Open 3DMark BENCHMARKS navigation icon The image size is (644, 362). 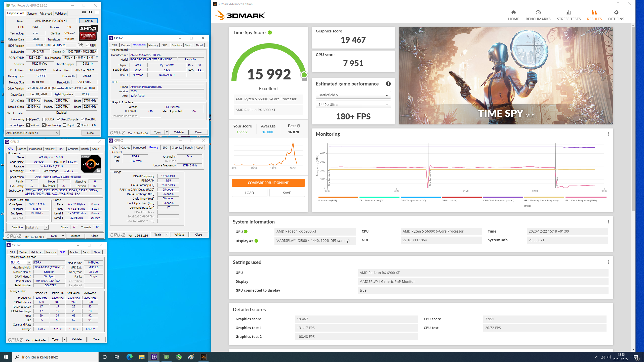538,15
